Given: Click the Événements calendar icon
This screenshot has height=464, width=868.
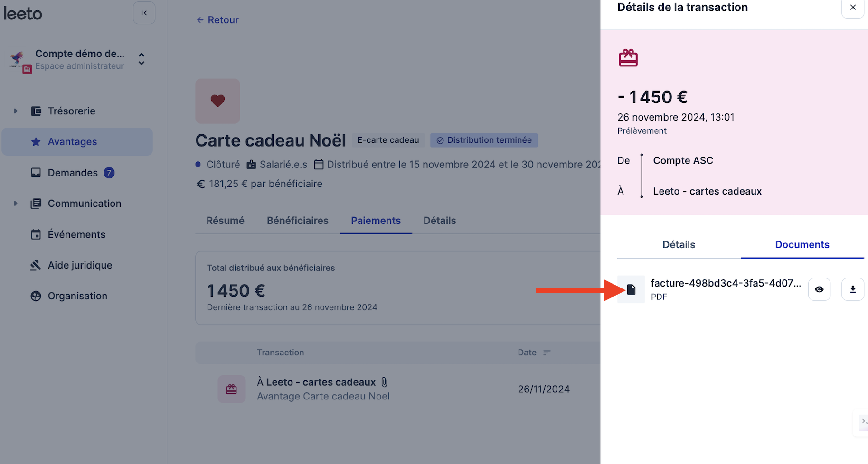Looking at the screenshot, I should tap(36, 234).
